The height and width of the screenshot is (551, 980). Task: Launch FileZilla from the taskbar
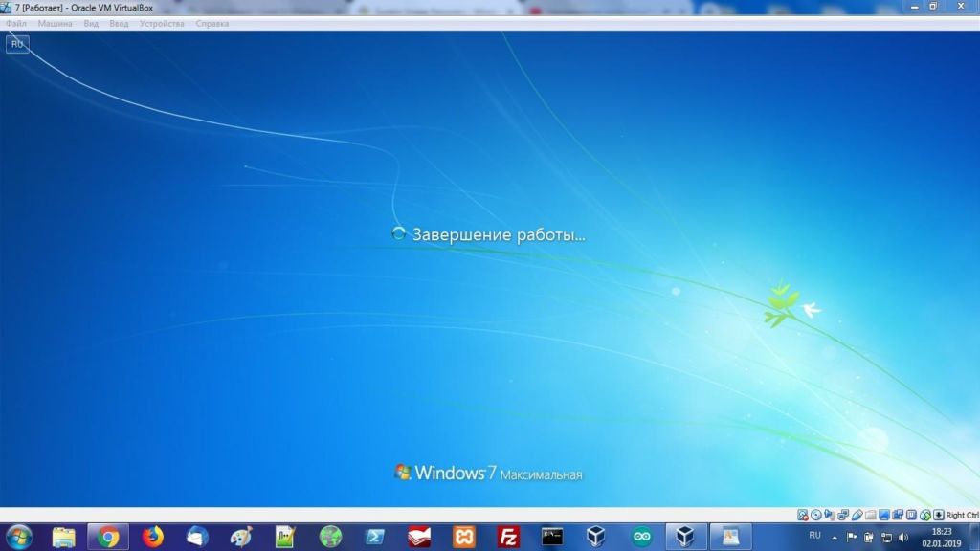[x=508, y=538]
